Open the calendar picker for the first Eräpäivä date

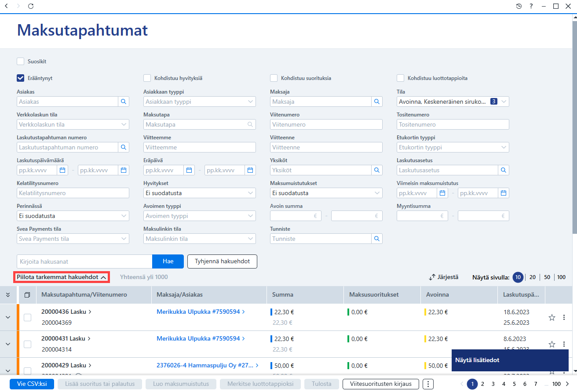(x=189, y=170)
